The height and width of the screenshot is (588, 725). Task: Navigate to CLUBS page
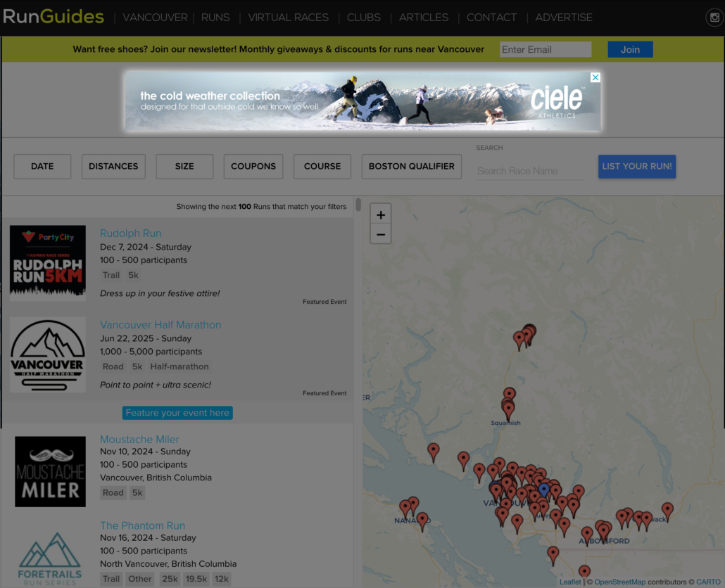(363, 18)
